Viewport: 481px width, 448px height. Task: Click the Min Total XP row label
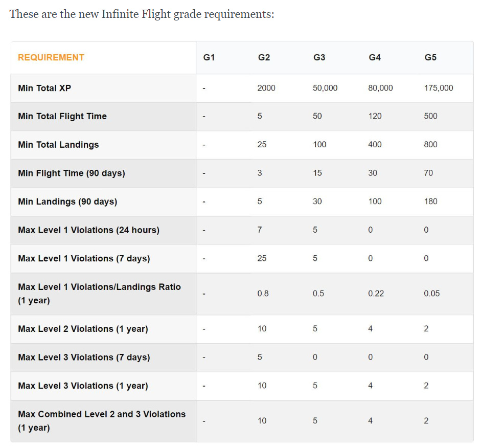[x=44, y=88]
